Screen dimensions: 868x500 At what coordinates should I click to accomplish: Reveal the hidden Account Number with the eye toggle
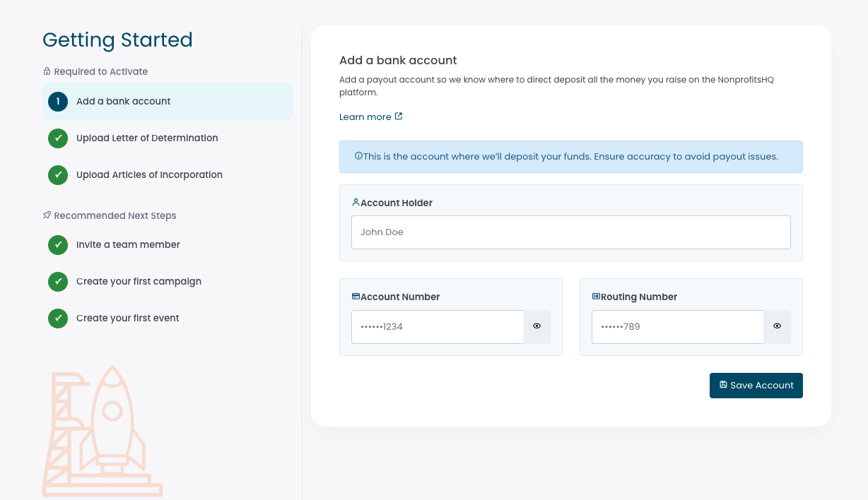coord(536,326)
